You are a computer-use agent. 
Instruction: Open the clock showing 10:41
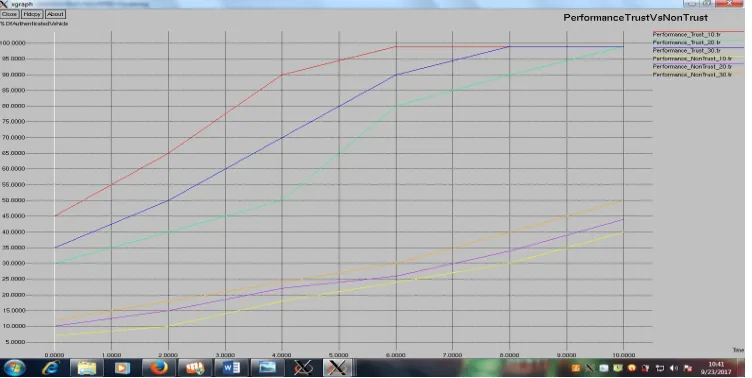pos(716,368)
